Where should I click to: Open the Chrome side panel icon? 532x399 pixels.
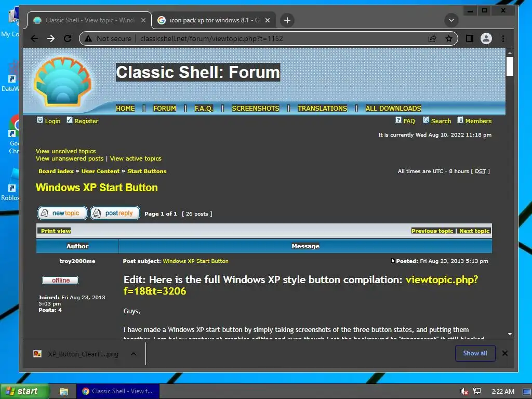470,38
